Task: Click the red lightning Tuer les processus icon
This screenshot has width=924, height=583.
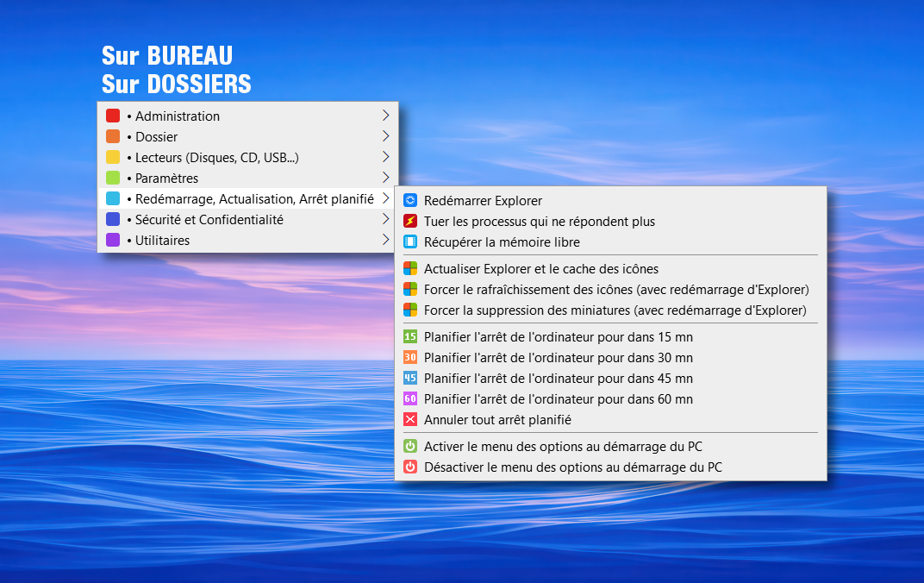Action: (x=410, y=222)
